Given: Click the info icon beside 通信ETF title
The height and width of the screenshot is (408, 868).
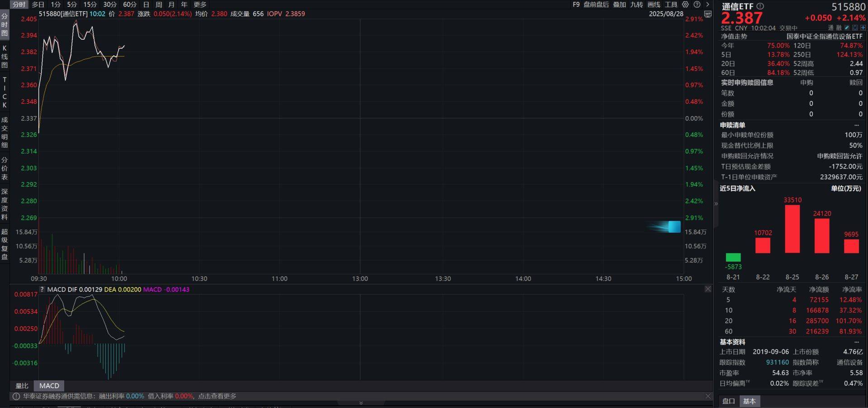Looking at the screenshot, I should (x=760, y=6).
